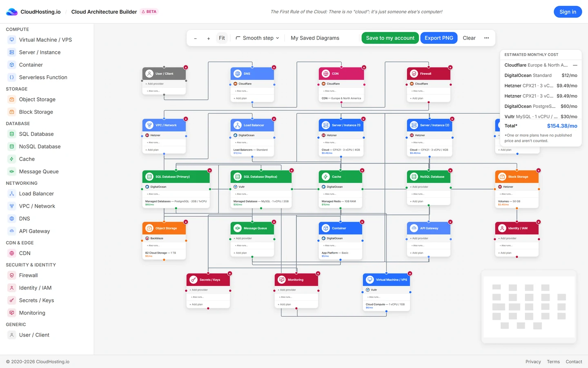Click the Block Storage node header
The height and width of the screenshot is (368, 588).
pos(517,177)
